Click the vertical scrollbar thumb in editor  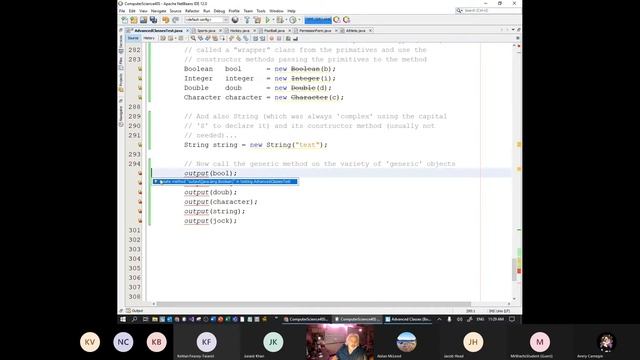[514, 269]
